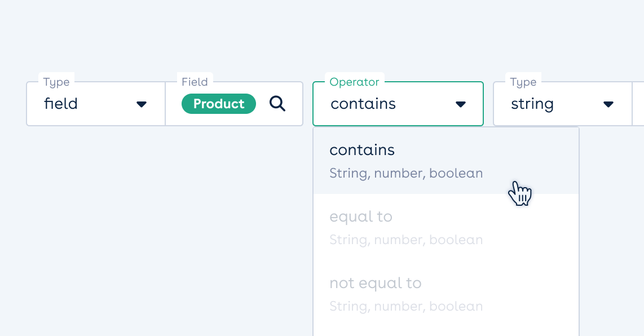The width and height of the screenshot is (644, 336).
Task: Select the "contains" option in the list
Action: point(362,150)
